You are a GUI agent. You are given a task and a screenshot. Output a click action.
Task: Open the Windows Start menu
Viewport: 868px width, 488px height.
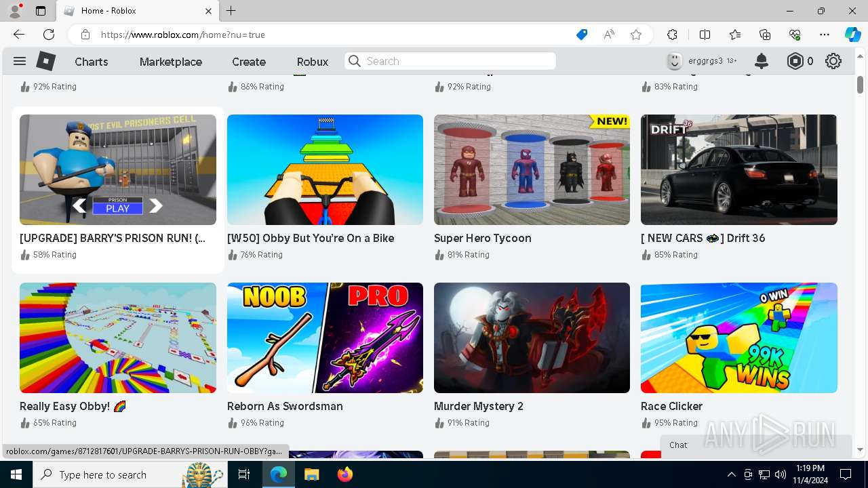click(x=16, y=474)
